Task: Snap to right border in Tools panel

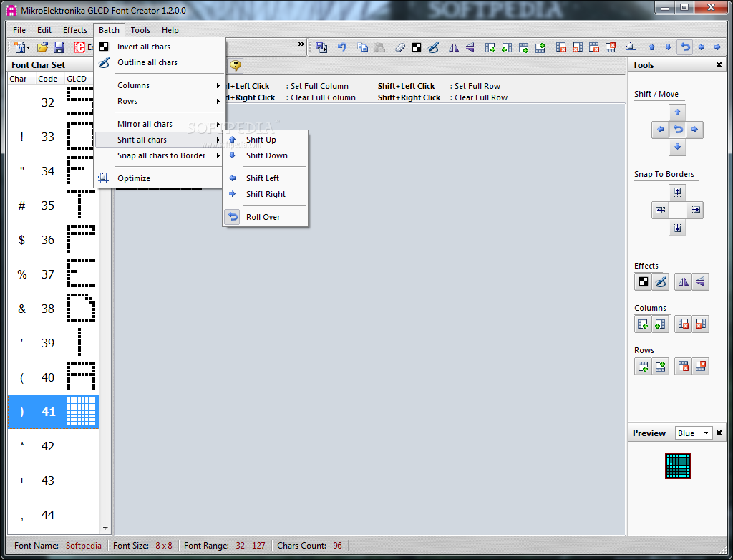Action: pyautogui.click(x=695, y=210)
